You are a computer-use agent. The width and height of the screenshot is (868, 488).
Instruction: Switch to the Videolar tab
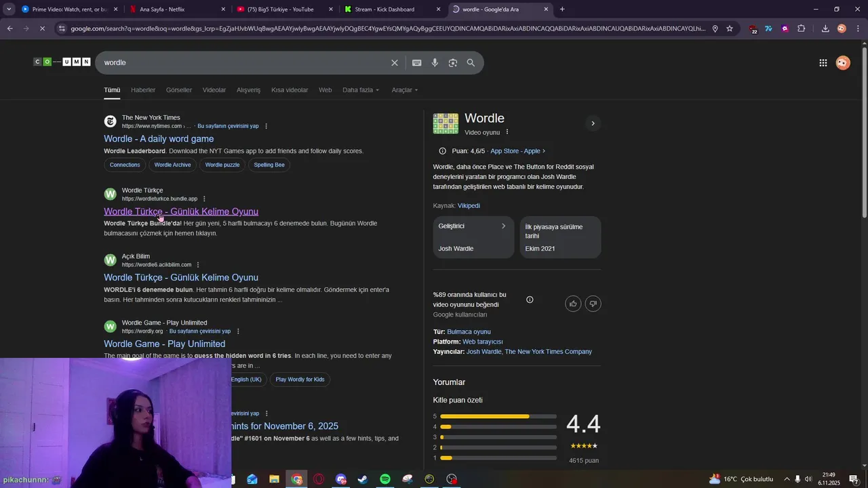coord(214,90)
